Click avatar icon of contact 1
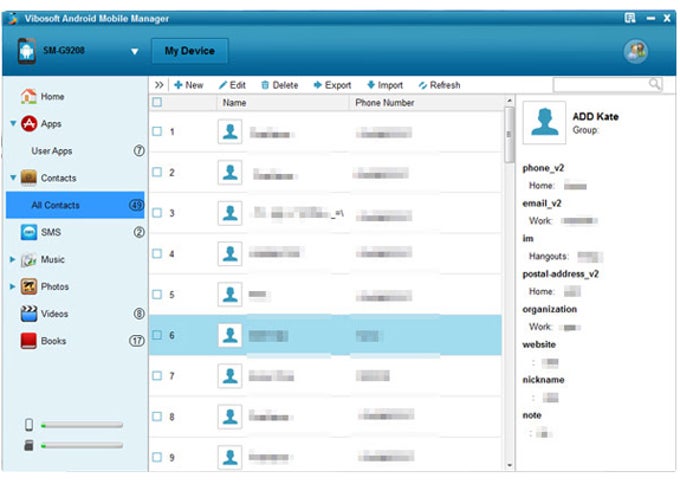680x497 pixels. click(x=230, y=132)
